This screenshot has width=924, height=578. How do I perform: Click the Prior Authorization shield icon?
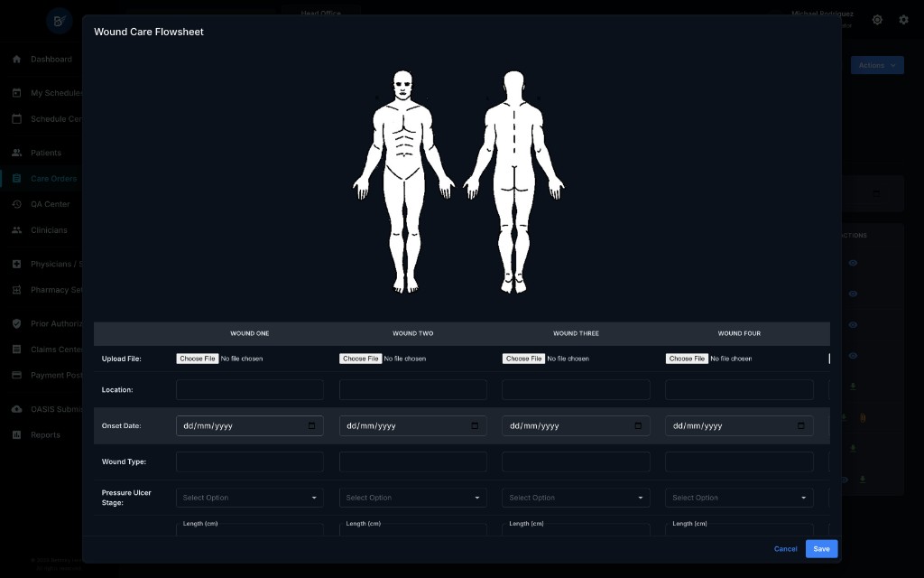pos(16,323)
